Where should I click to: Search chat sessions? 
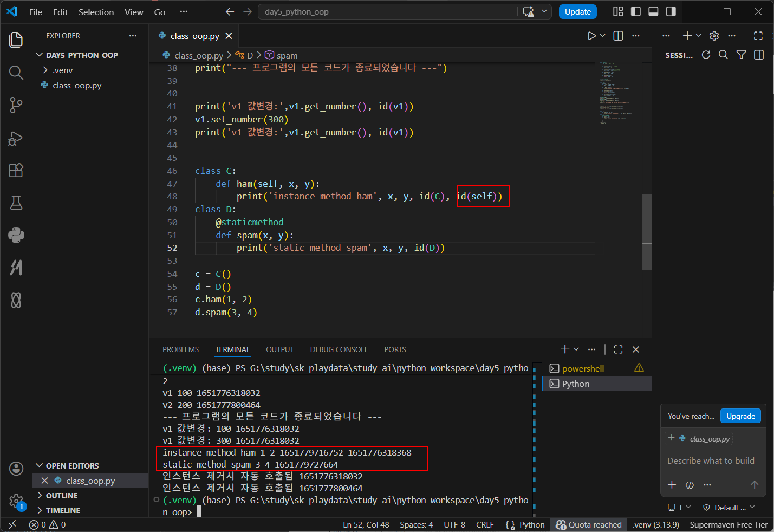[723, 55]
